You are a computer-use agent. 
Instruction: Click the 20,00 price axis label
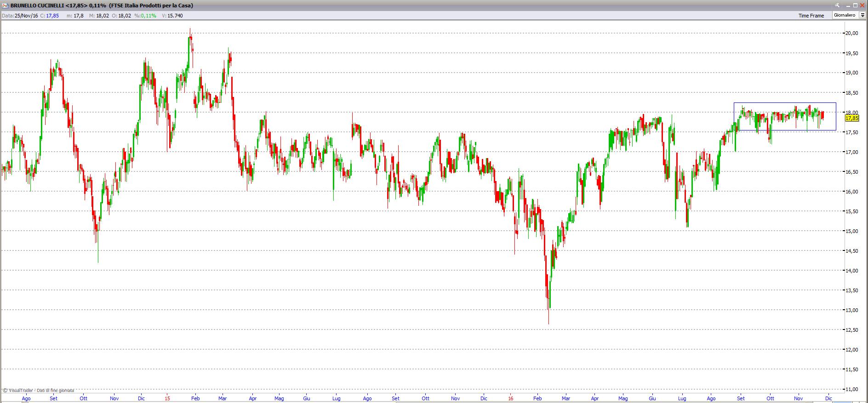pyautogui.click(x=851, y=33)
